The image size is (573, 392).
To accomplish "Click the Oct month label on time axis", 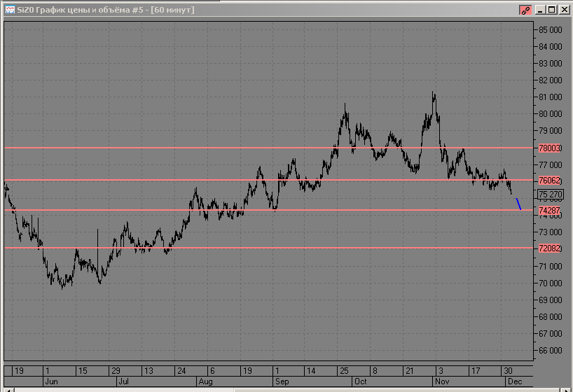I will tap(360, 381).
